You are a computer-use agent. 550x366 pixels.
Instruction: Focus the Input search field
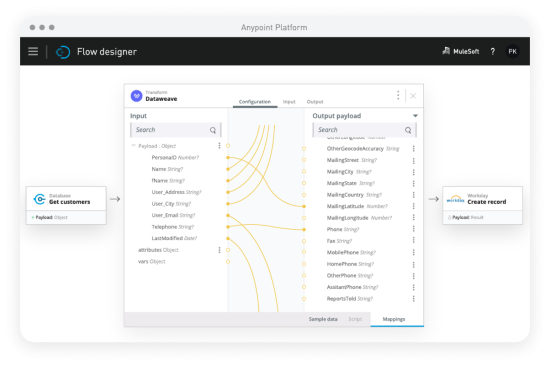tap(175, 130)
